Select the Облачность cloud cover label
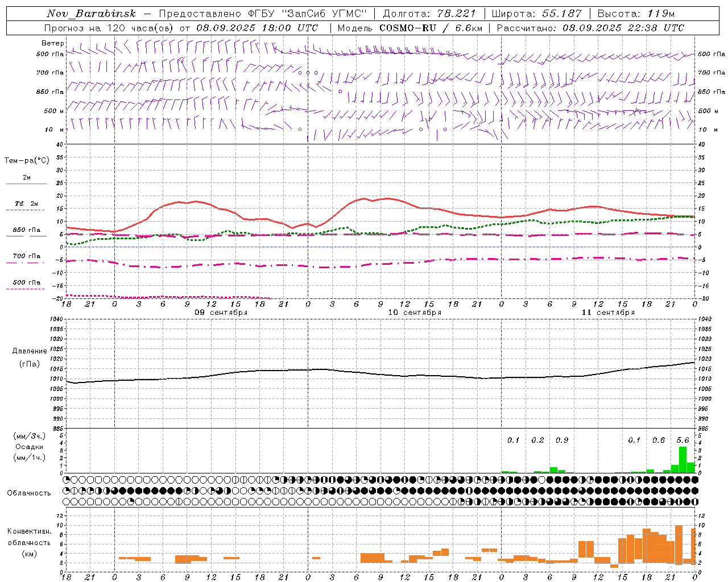This screenshot has height=582, width=728. pyautogui.click(x=29, y=493)
